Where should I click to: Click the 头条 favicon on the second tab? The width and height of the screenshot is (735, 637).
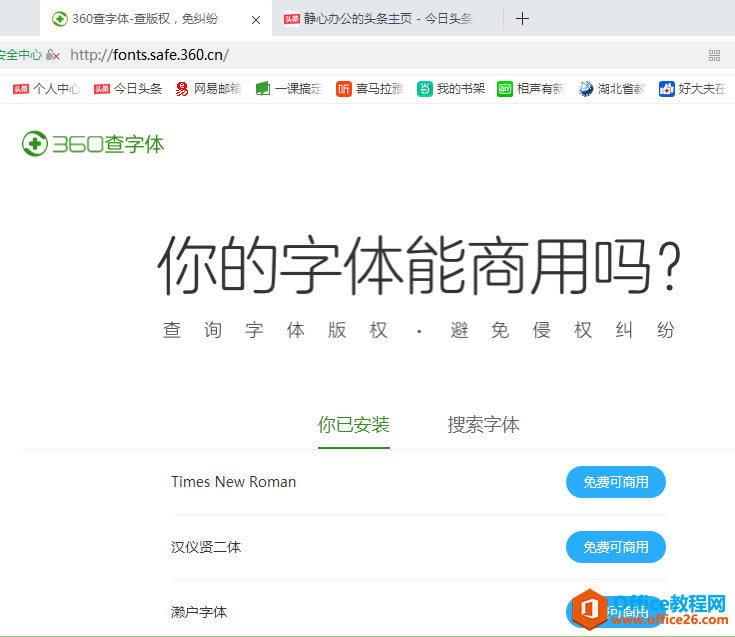[x=292, y=19]
